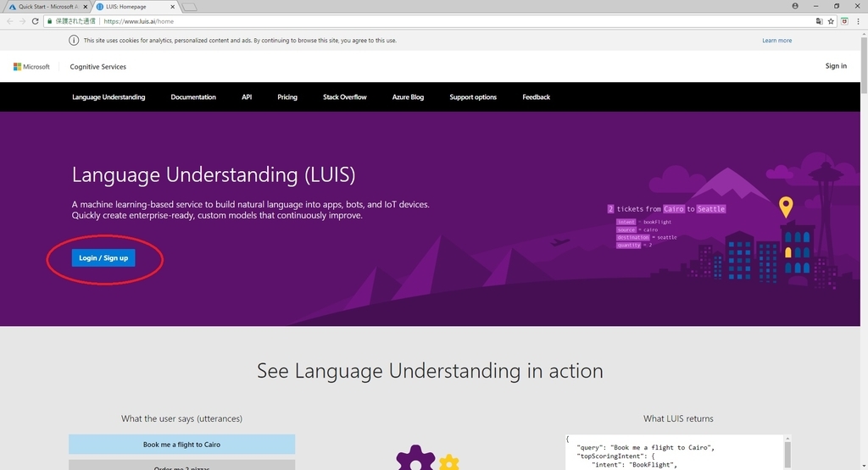
Task: Open a new browser tab
Action: pyautogui.click(x=189, y=7)
